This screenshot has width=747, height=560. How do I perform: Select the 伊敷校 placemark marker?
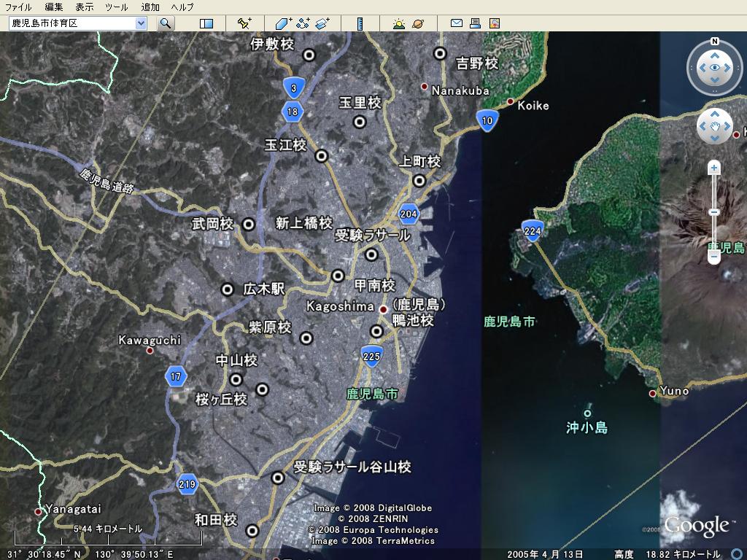point(309,55)
